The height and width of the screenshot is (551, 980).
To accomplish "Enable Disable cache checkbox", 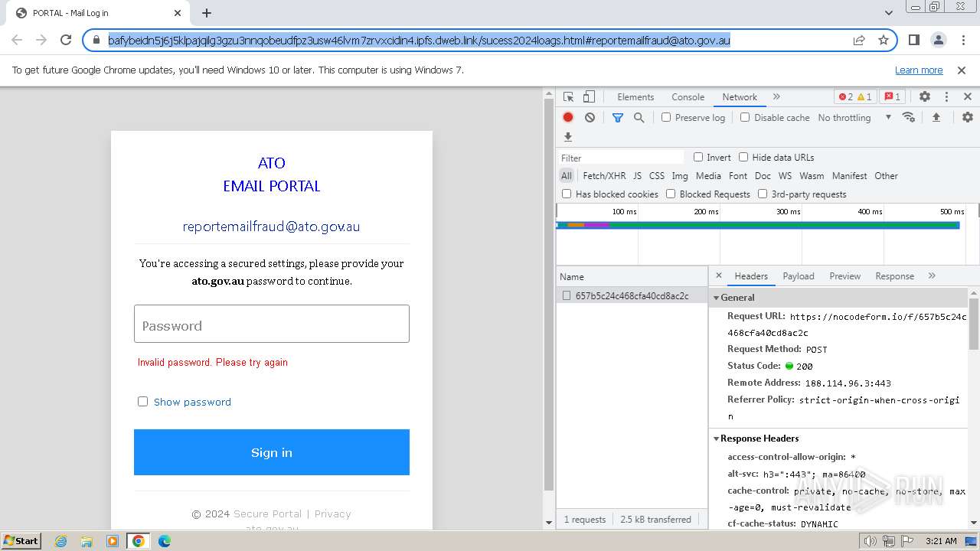I will pyautogui.click(x=745, y=117).
